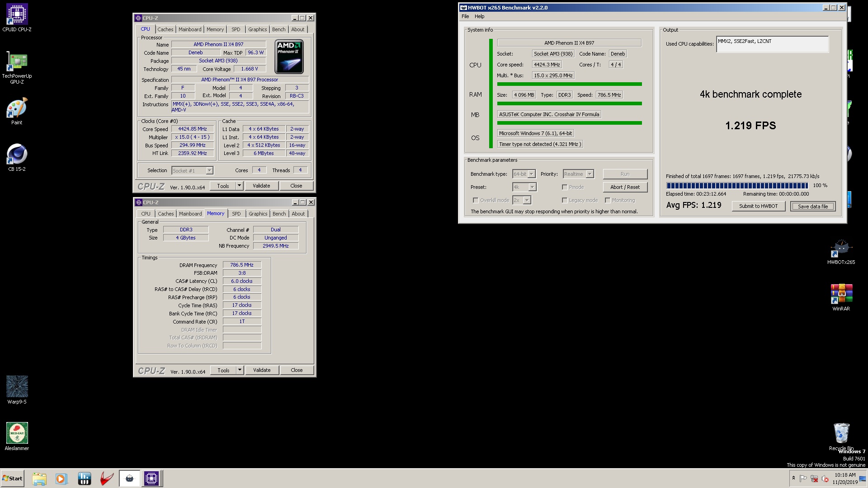868x488 pixels.
Task: Open the Priority dropdown
Action: pos(590,174)
